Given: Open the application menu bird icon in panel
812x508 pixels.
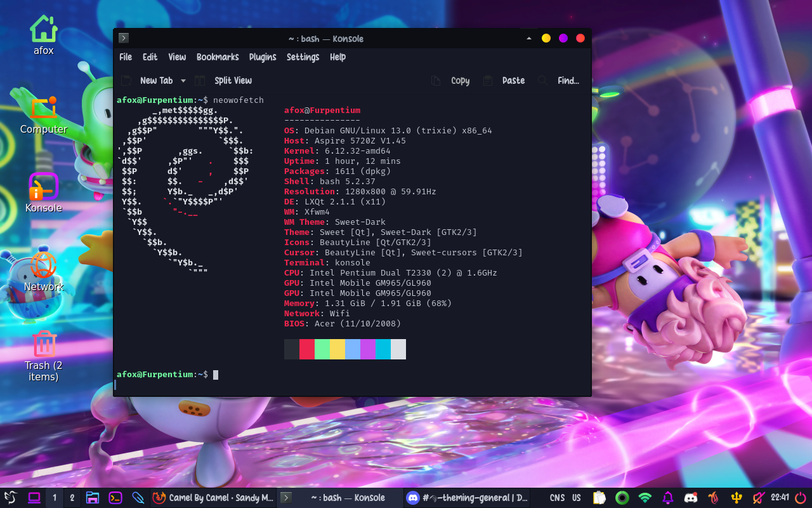Looking at the screenshot, I should tap(11, 498).
